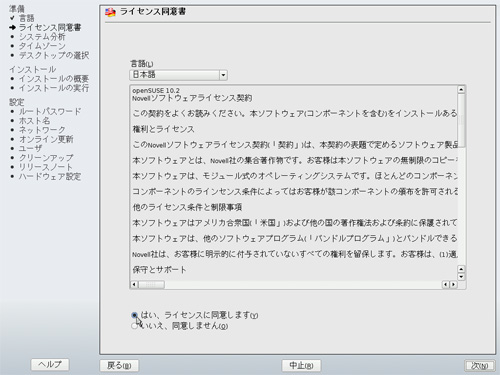Click タイムゾーン step in sidebar

coord(42,46)
